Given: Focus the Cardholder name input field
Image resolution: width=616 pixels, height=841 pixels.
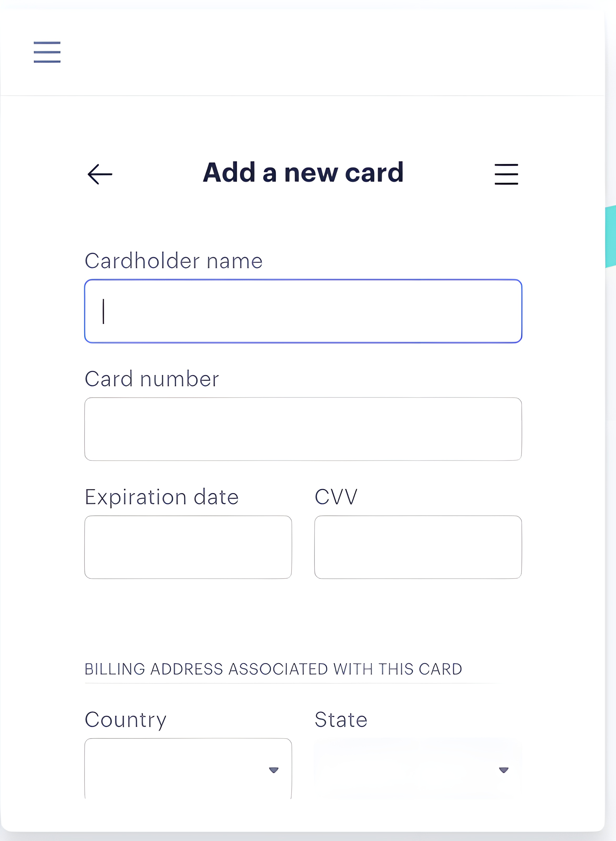Looking at the screenshot, I should pyautogui.click(x=303, y=311).
